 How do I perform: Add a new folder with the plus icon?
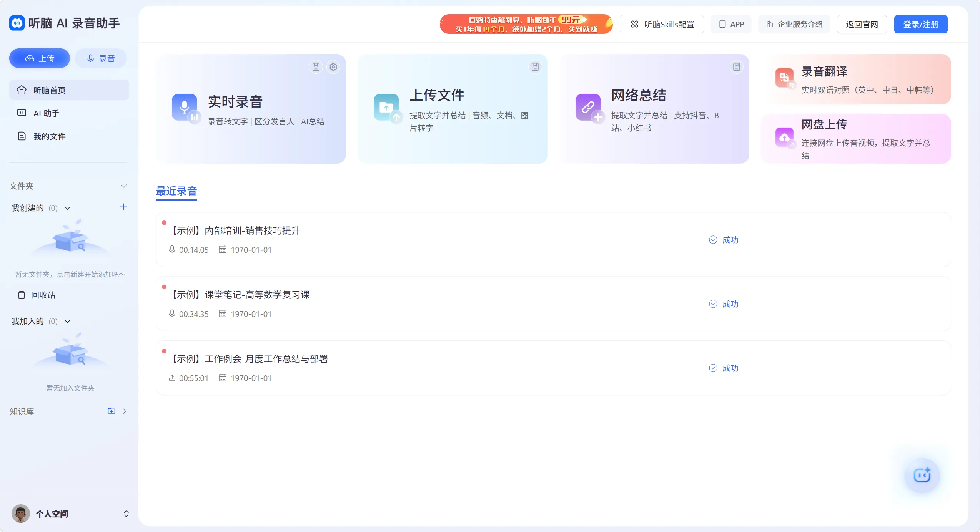123,207
